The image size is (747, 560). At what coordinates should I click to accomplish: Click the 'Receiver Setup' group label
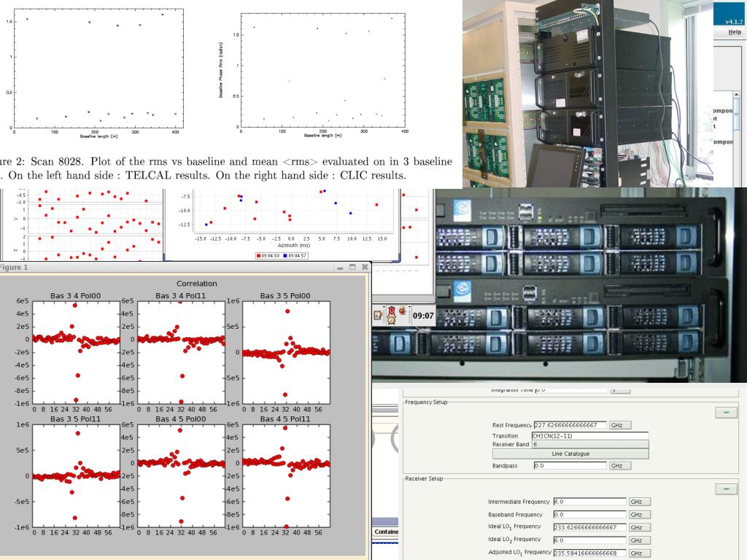[424, 478]
